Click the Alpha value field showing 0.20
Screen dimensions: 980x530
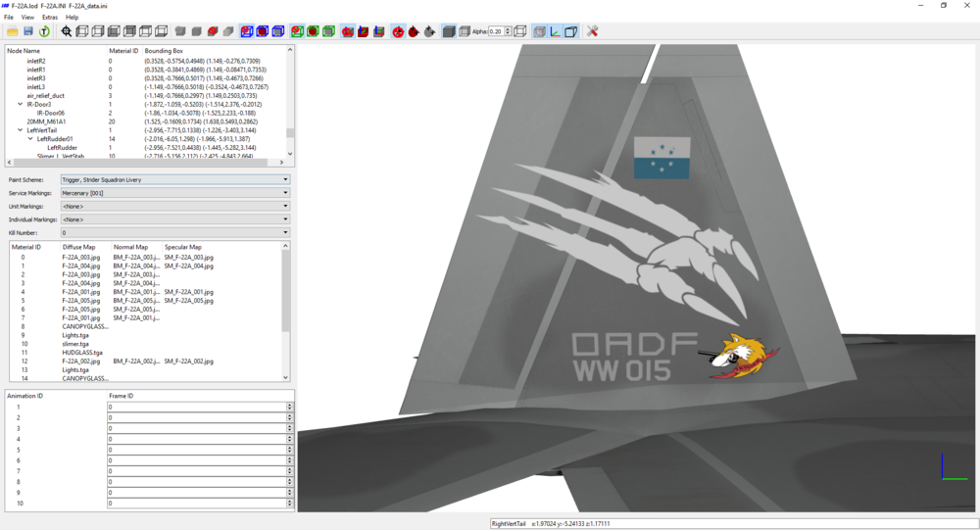496,31
